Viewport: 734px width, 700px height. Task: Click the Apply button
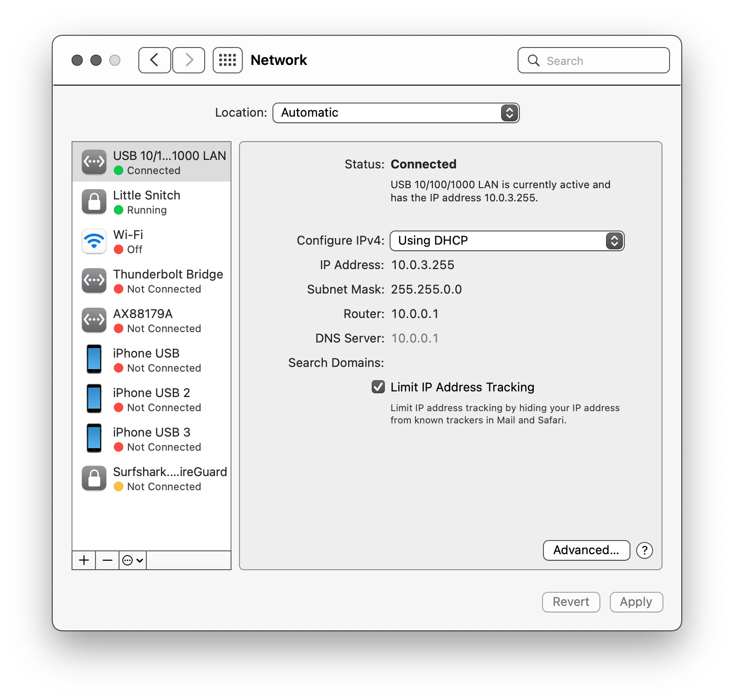[636, 602]
